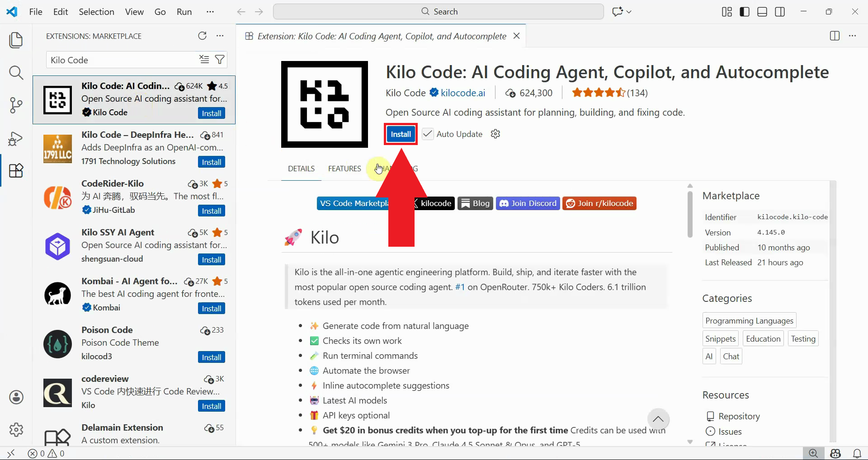Install the Kilo Code extension

(x=400, y=134)
